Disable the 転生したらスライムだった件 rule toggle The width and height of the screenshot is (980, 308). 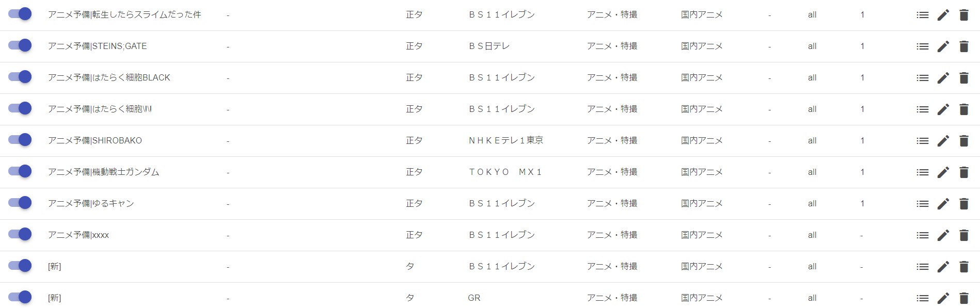click(x=20, y=14)
